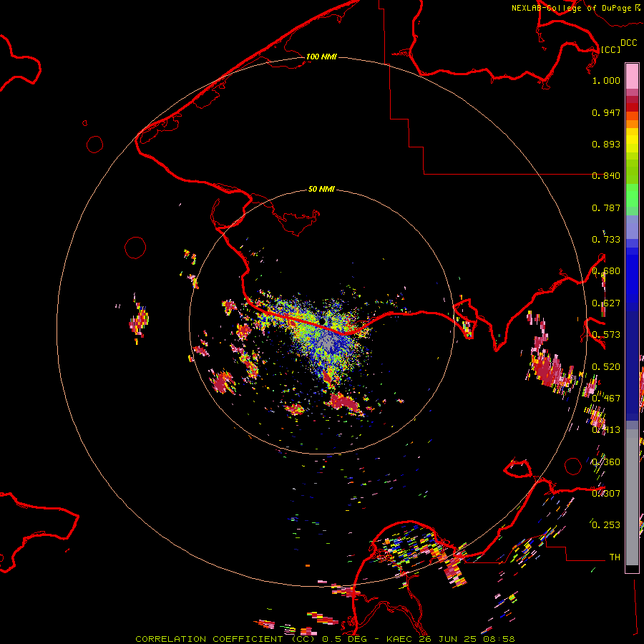644x644 pixels.
Task: Click the 'TH' threshold label on scale
Action: (x=615, y=557)
